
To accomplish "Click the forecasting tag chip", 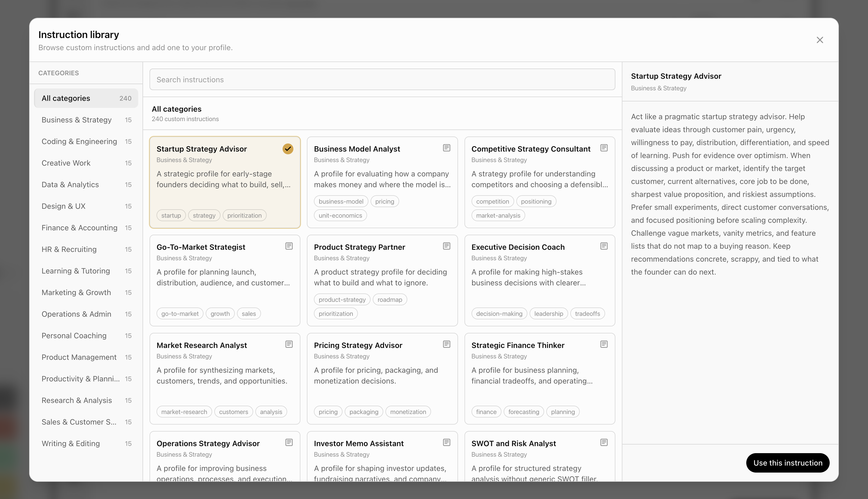I will [x=523, y=412].
